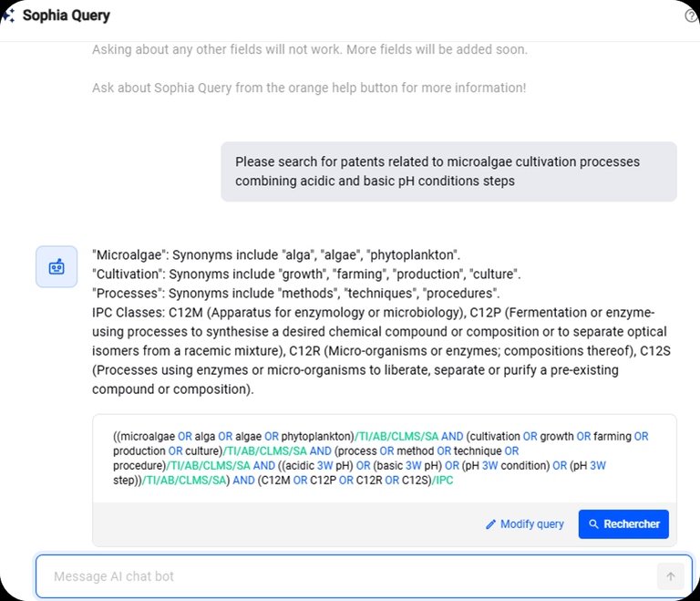Click the AI chatbot robot avatar
This screenshot has height=601, width=700.
pyautogui.click(x=57, y=266)
